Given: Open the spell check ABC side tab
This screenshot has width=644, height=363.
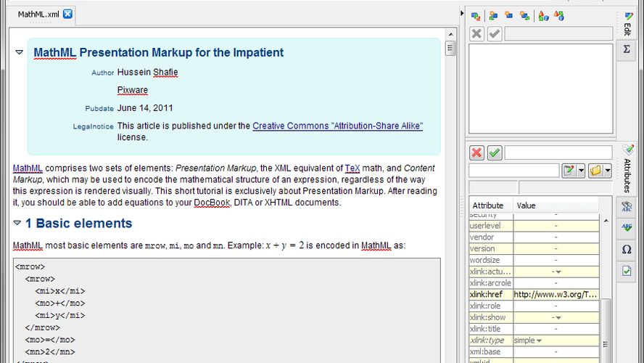Looking at the screenshot, I should (x=627, y=227).
